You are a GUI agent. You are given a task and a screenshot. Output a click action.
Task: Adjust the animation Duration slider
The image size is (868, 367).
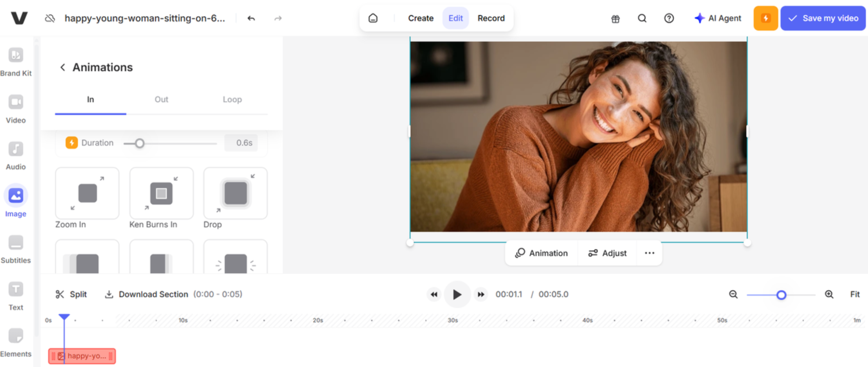(x=140, y=143)
